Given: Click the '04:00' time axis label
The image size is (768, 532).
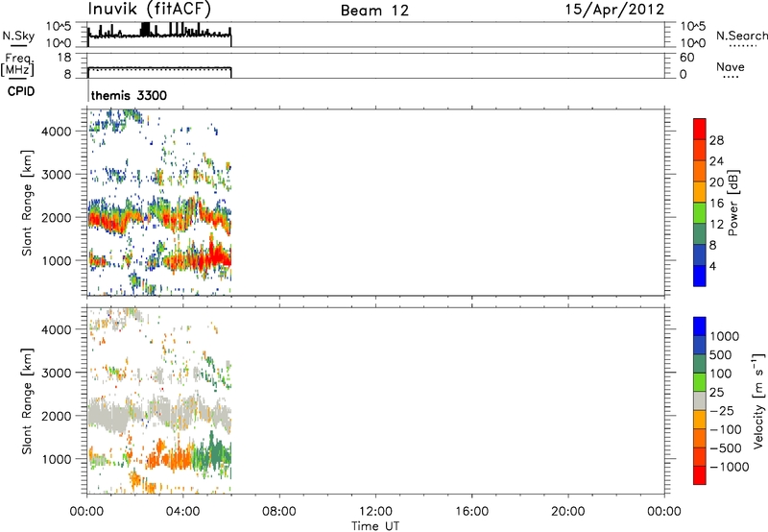Looking at the screenshot, I should coord(182,512).
